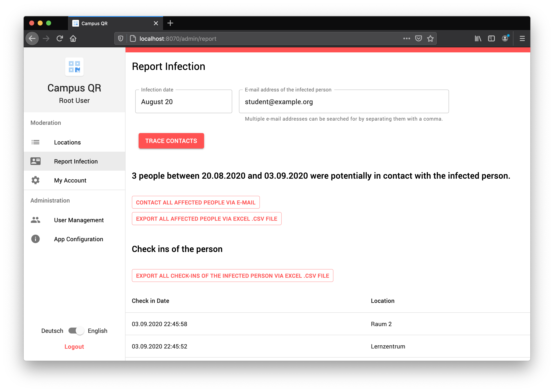The height and width of the screenshot is (392, 554).
Task: Open the Firefox hamburger menu
Action: point(522,39)
